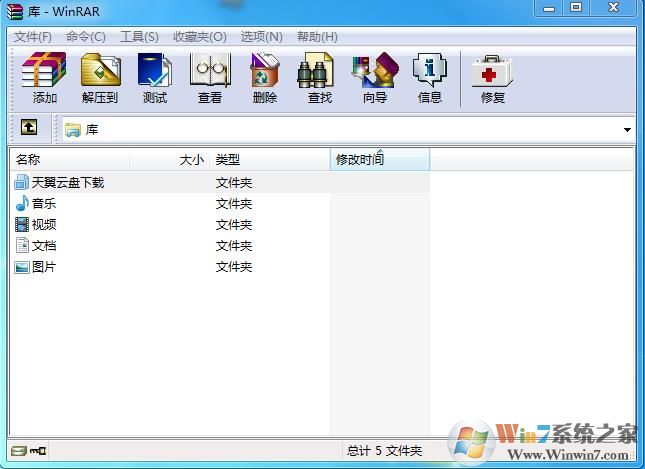Open the 文件(F) menu

point(33,37)
